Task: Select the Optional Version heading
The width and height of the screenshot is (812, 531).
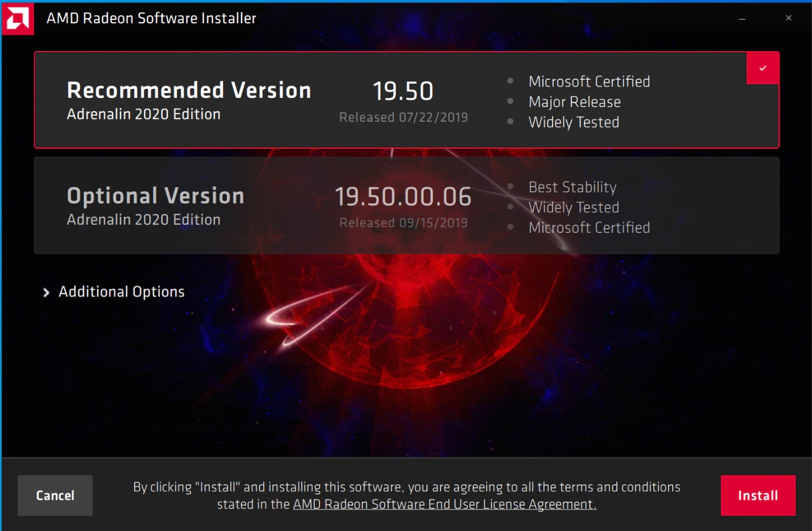Action: click(155, 196)
